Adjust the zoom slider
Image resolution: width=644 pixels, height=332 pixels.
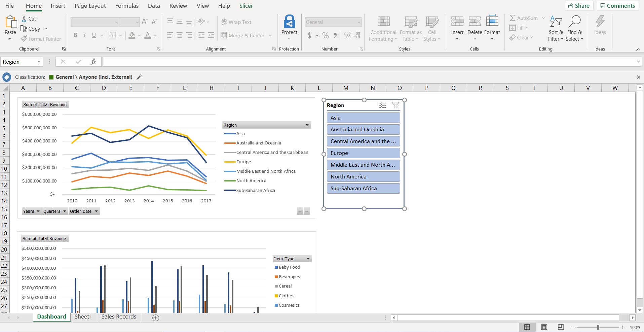(598, 327)
